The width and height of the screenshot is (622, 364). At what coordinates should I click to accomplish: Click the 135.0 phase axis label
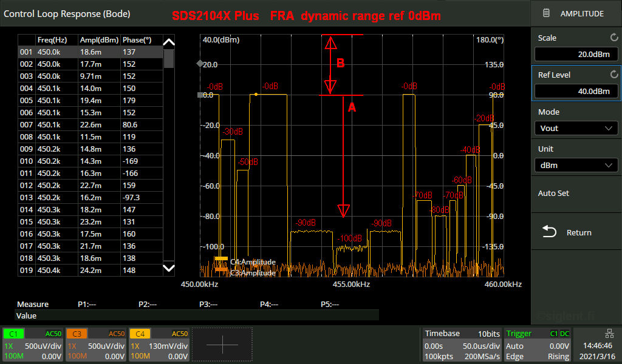tap(494, 64)
